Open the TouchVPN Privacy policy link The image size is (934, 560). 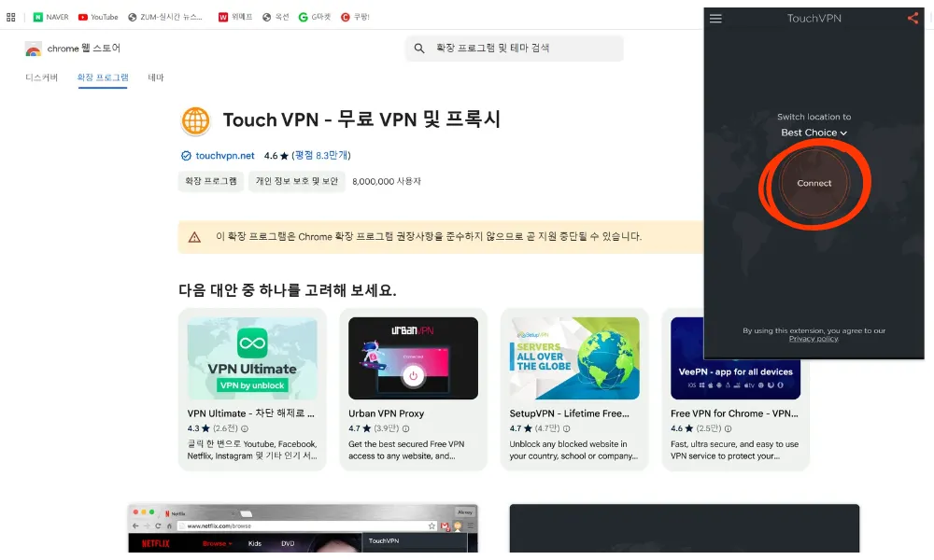(814, 339)
